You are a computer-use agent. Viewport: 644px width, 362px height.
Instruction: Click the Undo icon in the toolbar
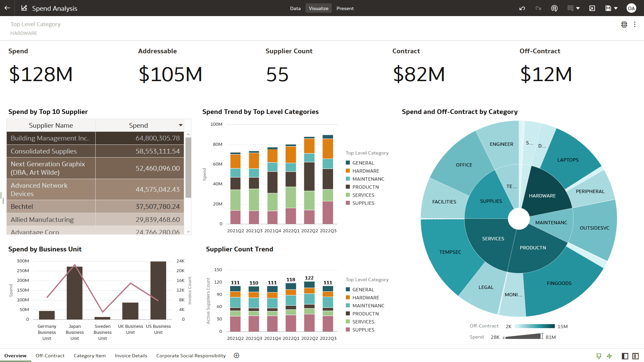pyautogui.click(x=522, y=8)
